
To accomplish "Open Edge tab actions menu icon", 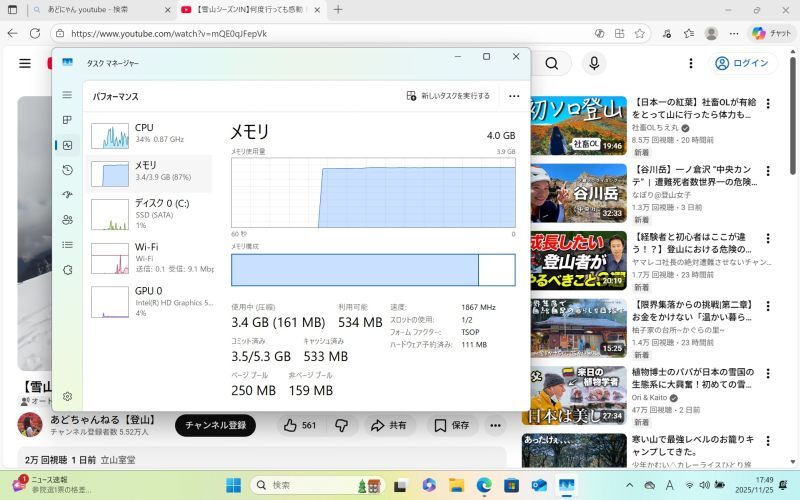I will click(x=12, y=10).
